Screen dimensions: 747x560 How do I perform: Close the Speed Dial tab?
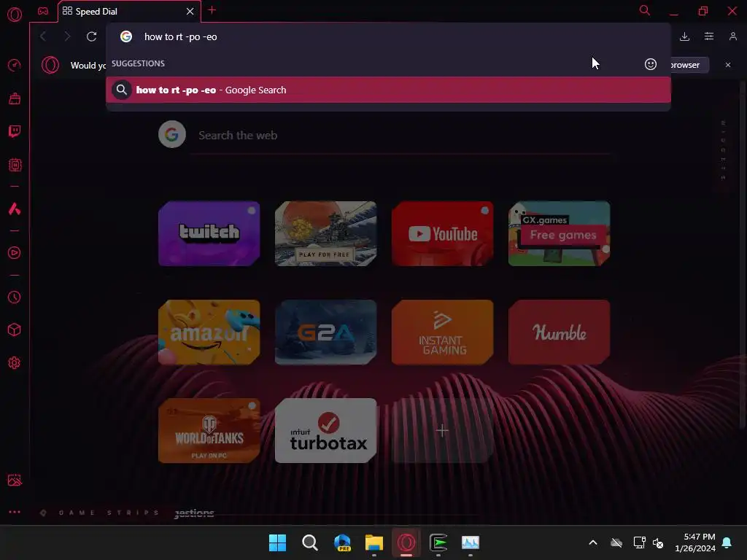pyautogui.click(x=190, y=11)
